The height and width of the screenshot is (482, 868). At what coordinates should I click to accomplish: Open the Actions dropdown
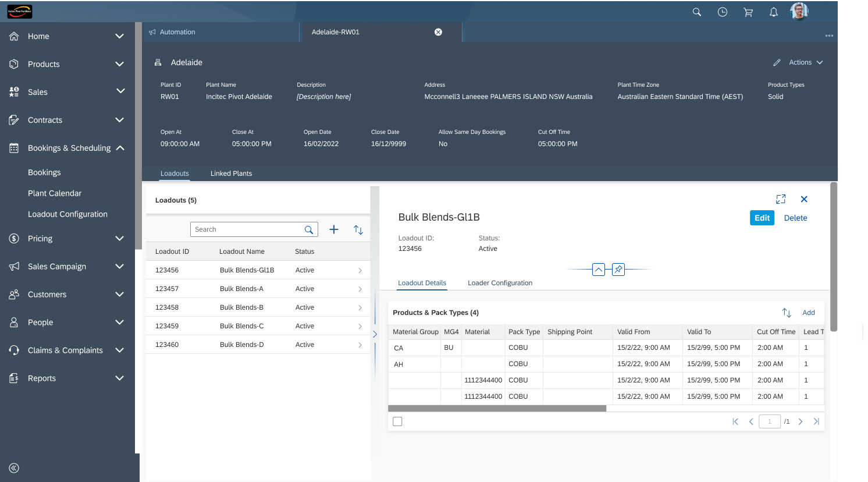coord(806,62)
